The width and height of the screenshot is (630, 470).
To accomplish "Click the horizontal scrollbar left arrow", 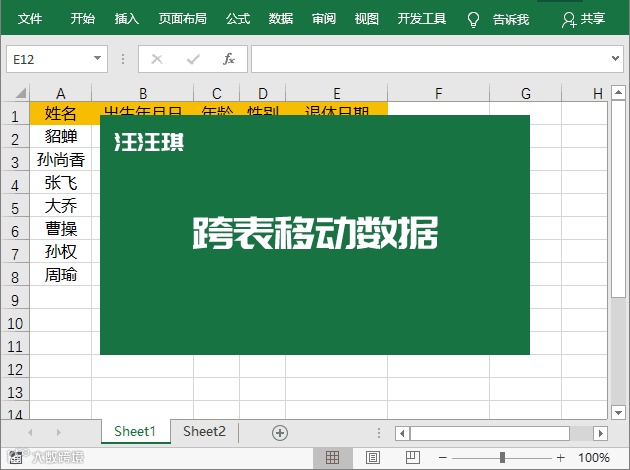I will [x=402, y=433].
